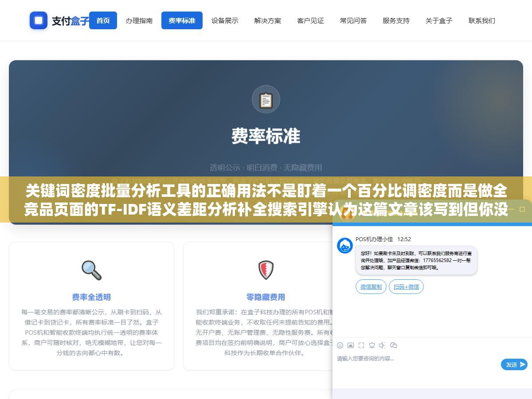Click the 支付盒子 logo icon
This screenshot has height=399, width=532.
click(x=39, y=20)
